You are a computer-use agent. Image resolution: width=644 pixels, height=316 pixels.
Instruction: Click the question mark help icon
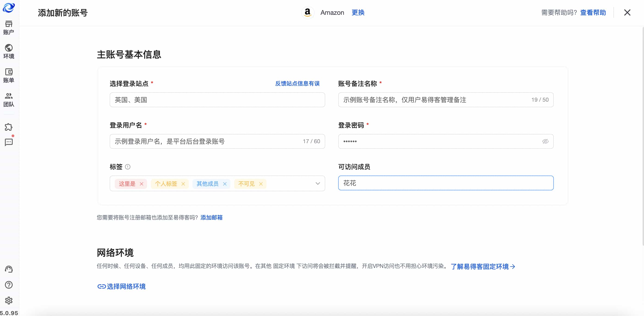pyautogui.click(x=9, y=285)
